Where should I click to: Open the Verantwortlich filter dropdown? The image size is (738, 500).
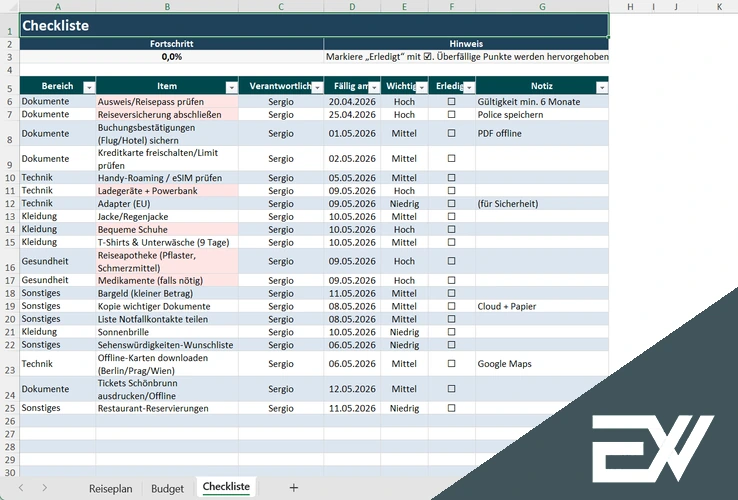(x=316, y=87)
